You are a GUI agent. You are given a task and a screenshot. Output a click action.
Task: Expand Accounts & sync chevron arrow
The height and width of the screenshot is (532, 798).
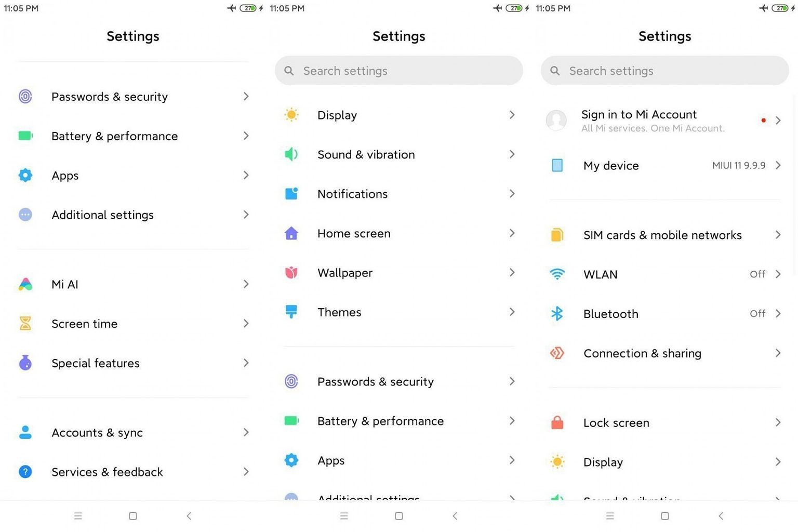pos(246,432)
